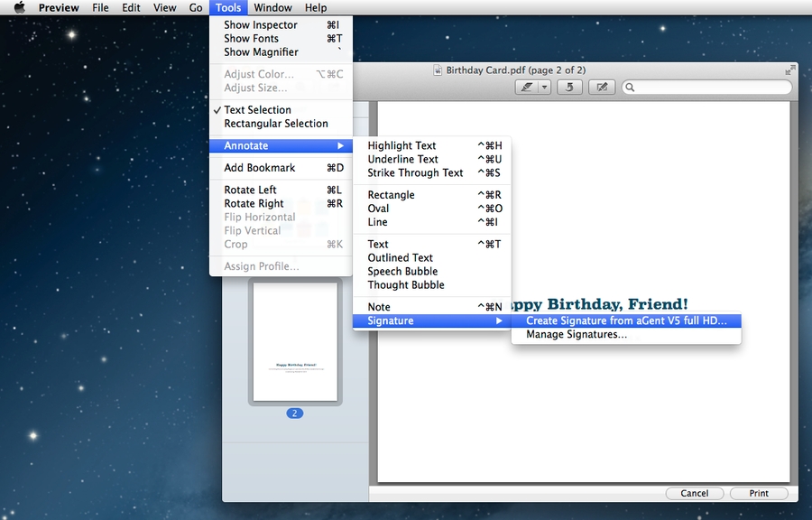The width and height of the screenshot is (812, 520).
Task: Click the fullscreen arrows icon at top right
Action: pyautogui.click(x=790, y=69)
